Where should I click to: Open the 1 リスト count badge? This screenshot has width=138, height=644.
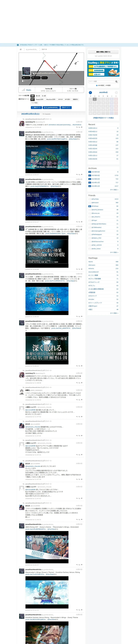pos(45,78)
